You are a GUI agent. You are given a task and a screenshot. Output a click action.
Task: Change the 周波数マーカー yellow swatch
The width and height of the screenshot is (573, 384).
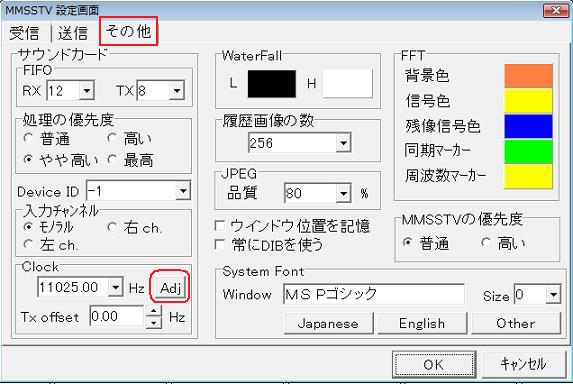click(x=528, y=176)
